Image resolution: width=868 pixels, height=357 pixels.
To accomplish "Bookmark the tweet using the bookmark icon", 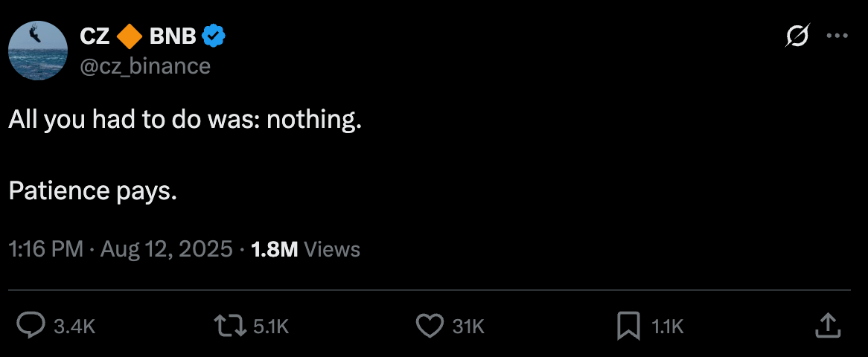I will point(628,325).
